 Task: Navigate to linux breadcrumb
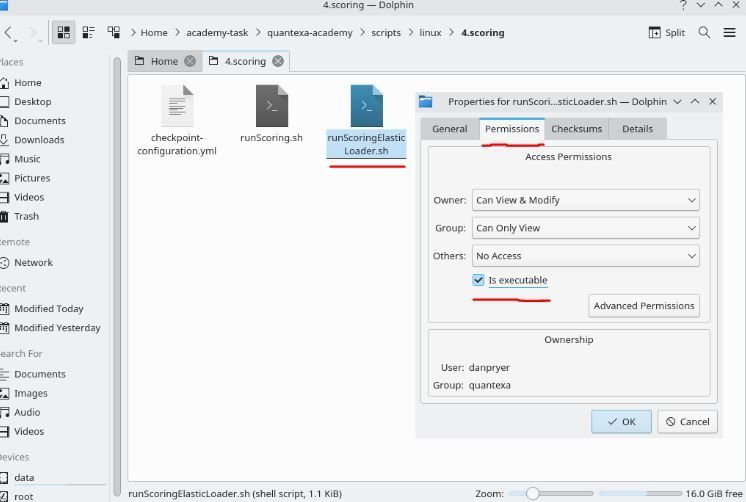tap(430, 32)
